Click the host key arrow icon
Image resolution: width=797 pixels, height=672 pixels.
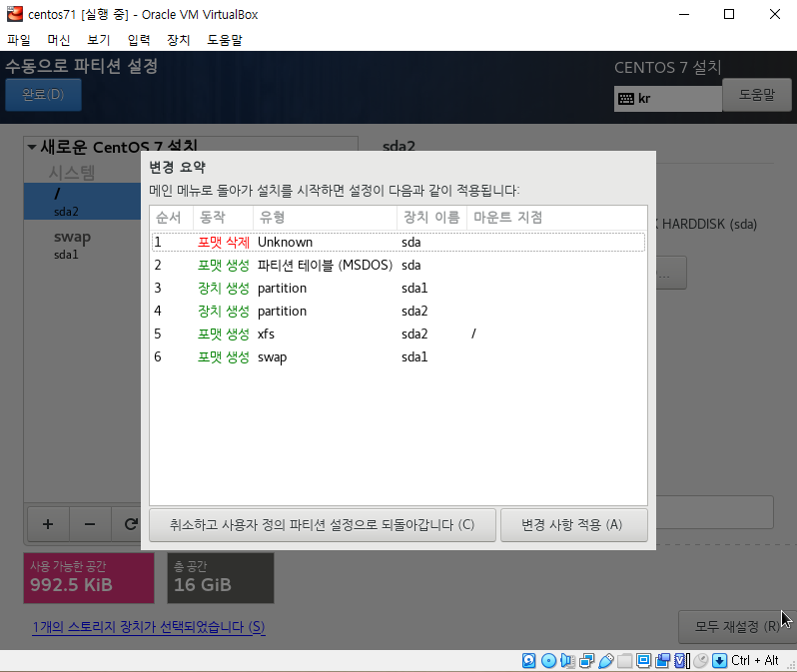[x=720, y=660]
